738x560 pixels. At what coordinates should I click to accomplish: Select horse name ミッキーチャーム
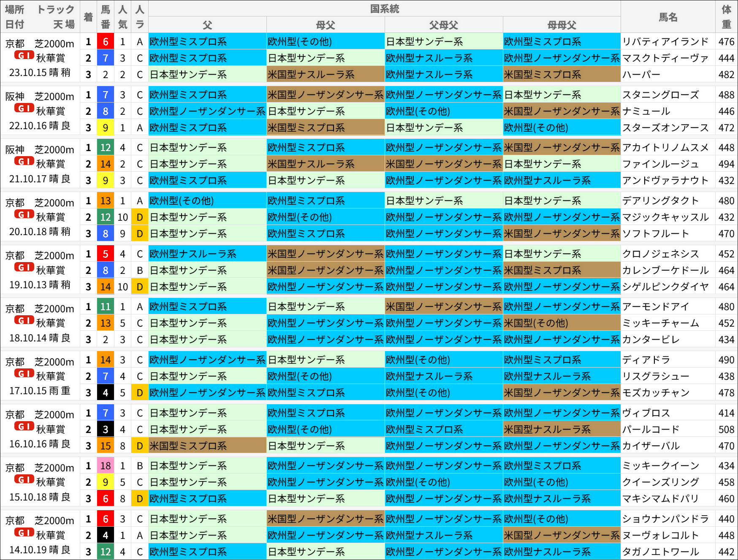(661, 323)
